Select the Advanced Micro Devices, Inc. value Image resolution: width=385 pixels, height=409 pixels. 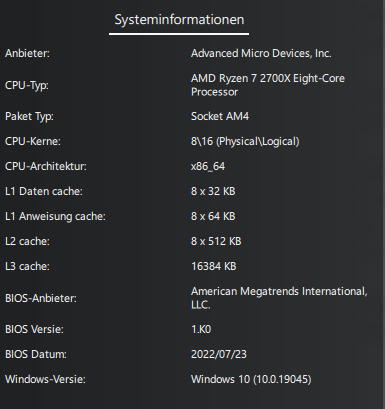click(x=261, y=53)
